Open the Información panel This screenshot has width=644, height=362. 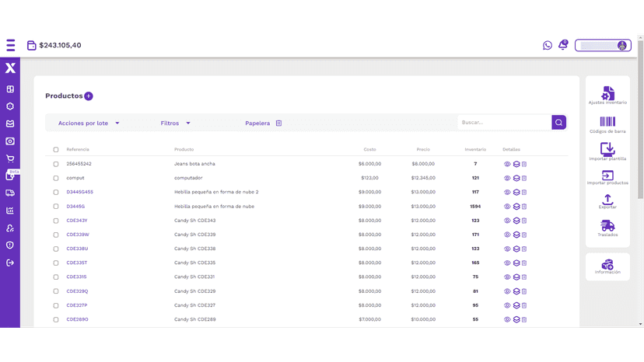[x=607, y=266]
